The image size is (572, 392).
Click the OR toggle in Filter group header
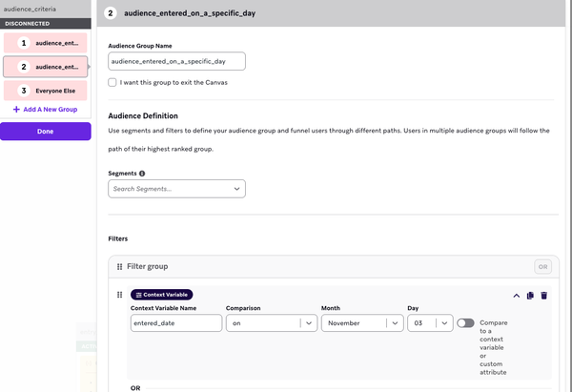(542, 266)
